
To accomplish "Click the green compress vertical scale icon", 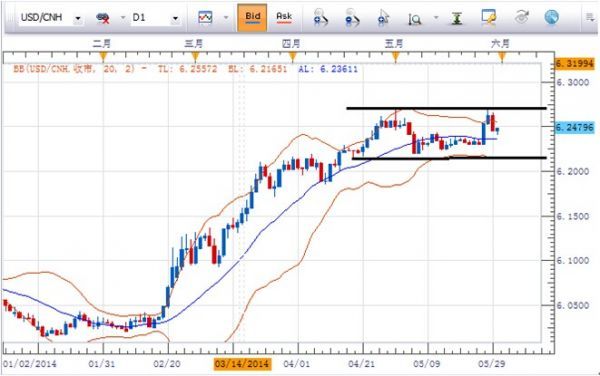I will [x=456, y=18].
